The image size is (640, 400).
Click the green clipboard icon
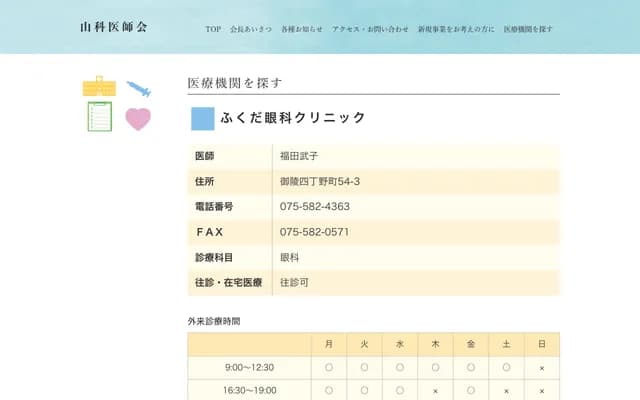[x=99, y=117]
